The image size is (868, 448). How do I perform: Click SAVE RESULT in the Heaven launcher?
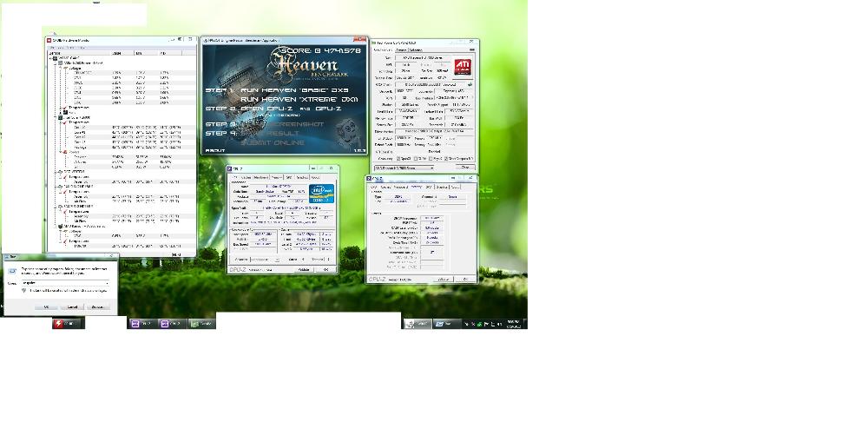pos(270,134)
